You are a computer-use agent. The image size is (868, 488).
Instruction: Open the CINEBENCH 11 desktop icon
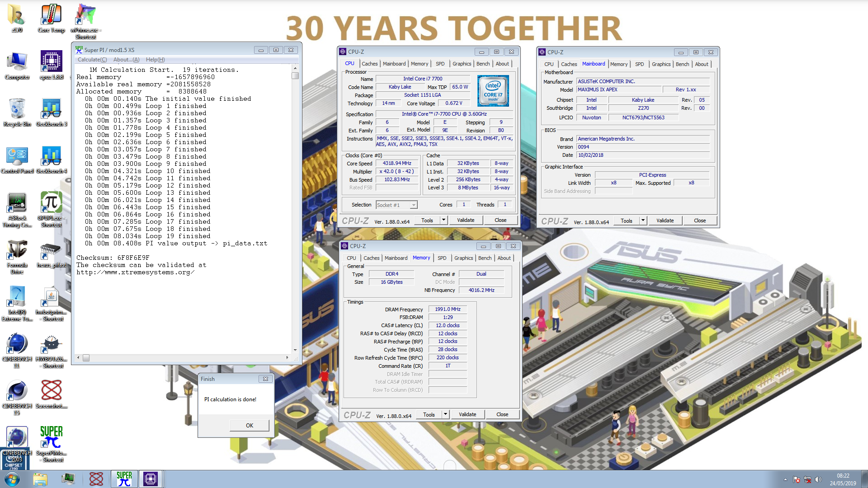(17, 351)
